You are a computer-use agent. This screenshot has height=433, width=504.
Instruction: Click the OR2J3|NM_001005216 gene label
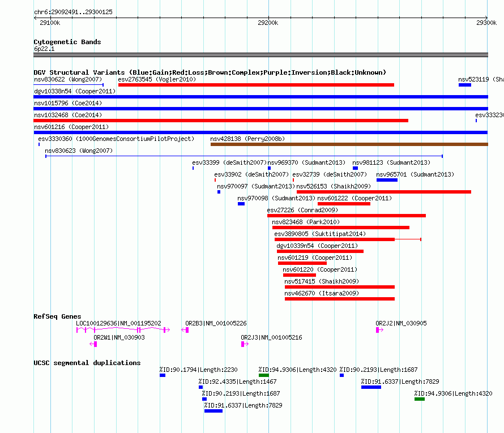tap(271, 337)
